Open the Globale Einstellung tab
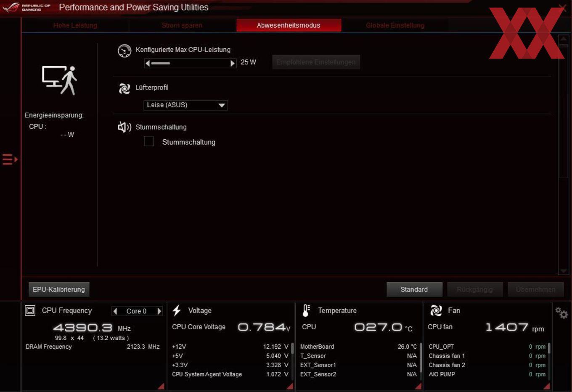Image resolution: width=572 pixels, height=392 pixels. click(x=395, y=25)
